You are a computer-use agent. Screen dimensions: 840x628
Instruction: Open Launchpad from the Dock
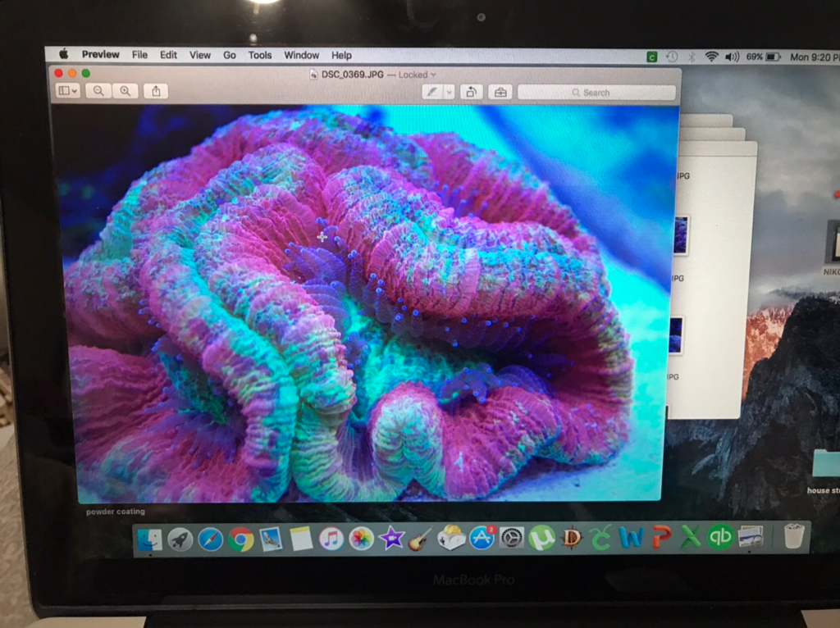tap(180, 539)
